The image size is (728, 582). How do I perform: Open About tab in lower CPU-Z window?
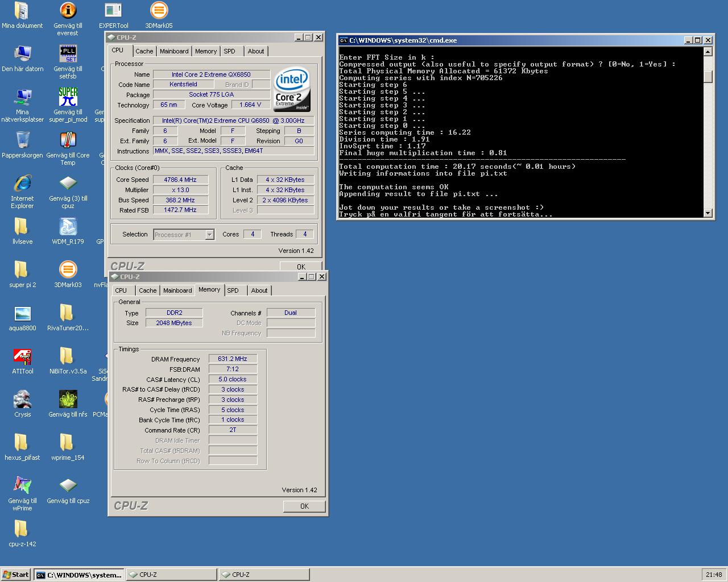point(259,290)
